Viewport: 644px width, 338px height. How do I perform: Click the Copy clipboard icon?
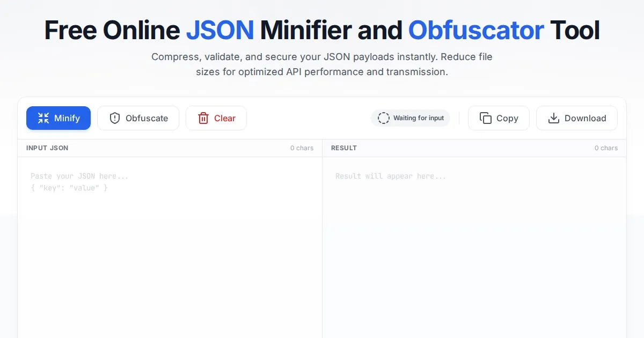486,118
